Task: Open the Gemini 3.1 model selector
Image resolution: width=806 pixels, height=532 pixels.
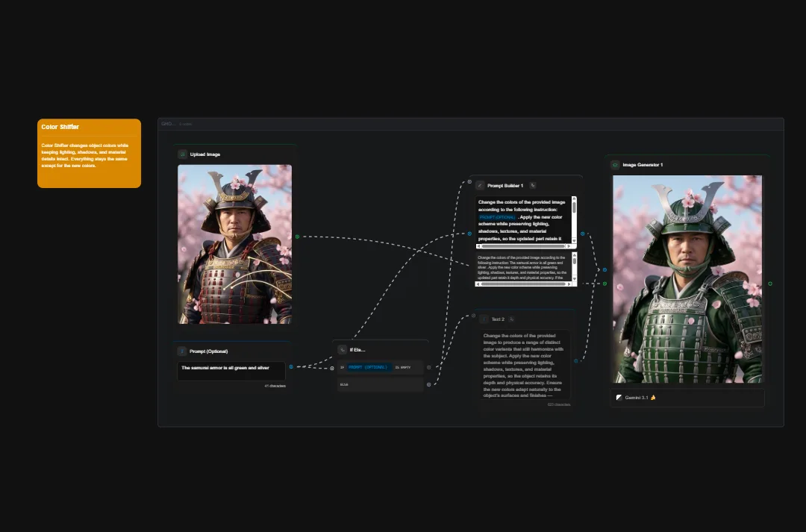Action: 635,398
